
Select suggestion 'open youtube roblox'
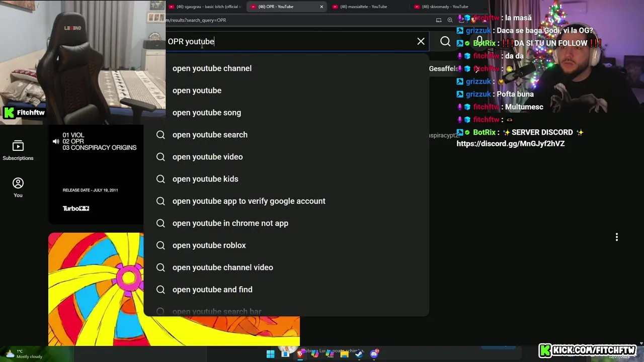click(286, 245)
